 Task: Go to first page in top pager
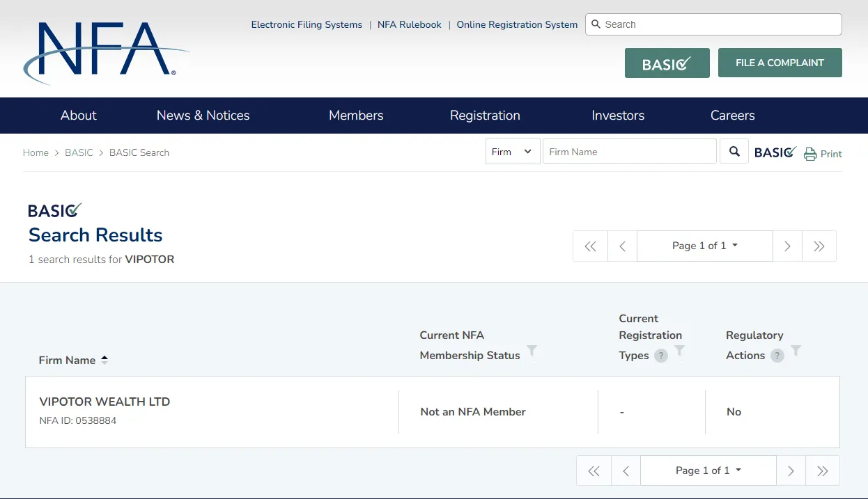point(591,246)
